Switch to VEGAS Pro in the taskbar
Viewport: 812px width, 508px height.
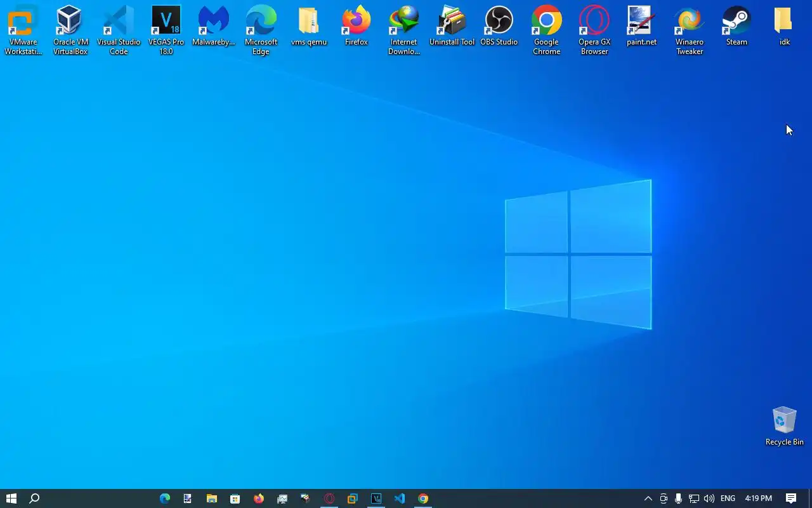pyautogui.click(x=376, y=498)
